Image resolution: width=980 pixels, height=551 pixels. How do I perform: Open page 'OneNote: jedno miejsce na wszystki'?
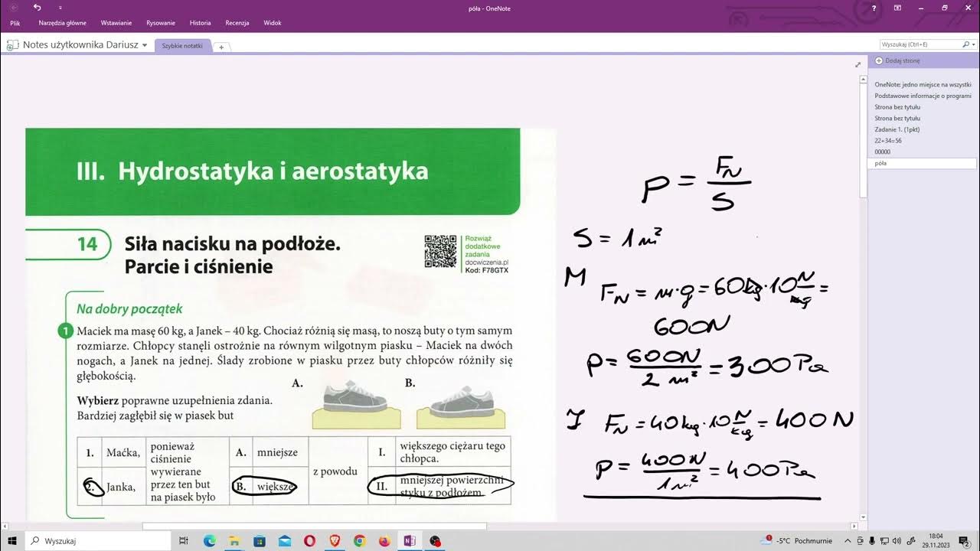(x=923, y=84)
